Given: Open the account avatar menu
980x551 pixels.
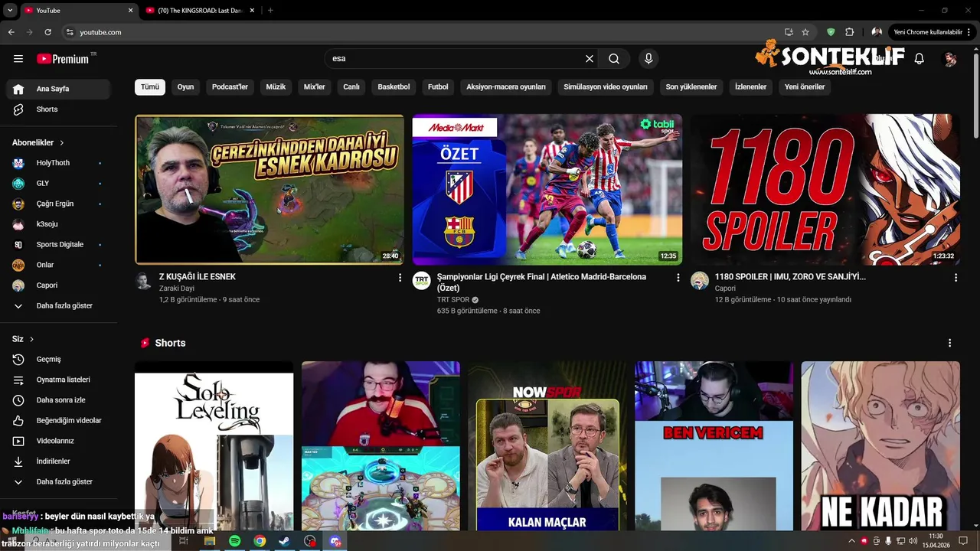Looking at the screenshot, I should tap(950, 59).
